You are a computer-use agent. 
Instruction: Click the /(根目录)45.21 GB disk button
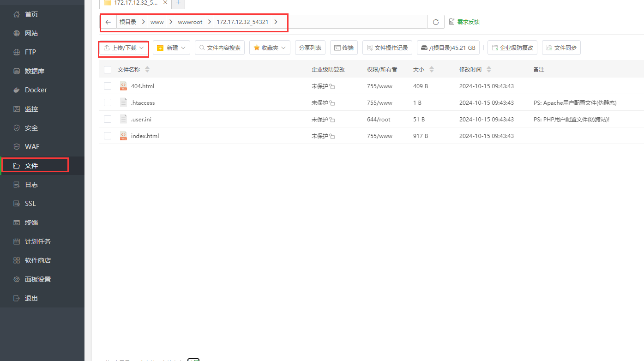tap(448, 48)
